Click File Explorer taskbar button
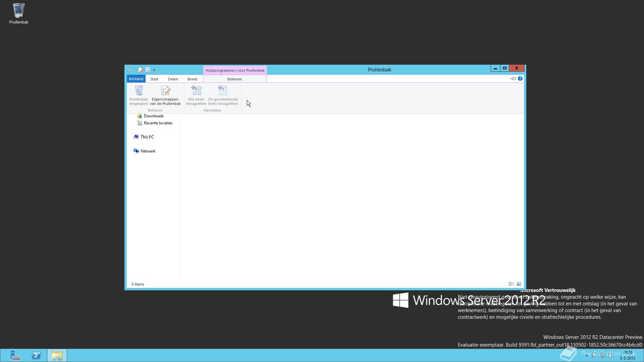Viewport: 644px width, 362px height. pyautogui.click(x=57, y=355)
